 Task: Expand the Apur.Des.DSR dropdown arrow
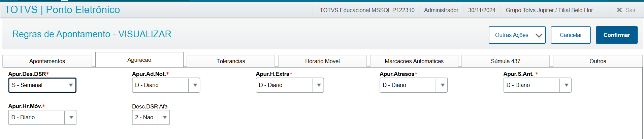coord(71,85)
